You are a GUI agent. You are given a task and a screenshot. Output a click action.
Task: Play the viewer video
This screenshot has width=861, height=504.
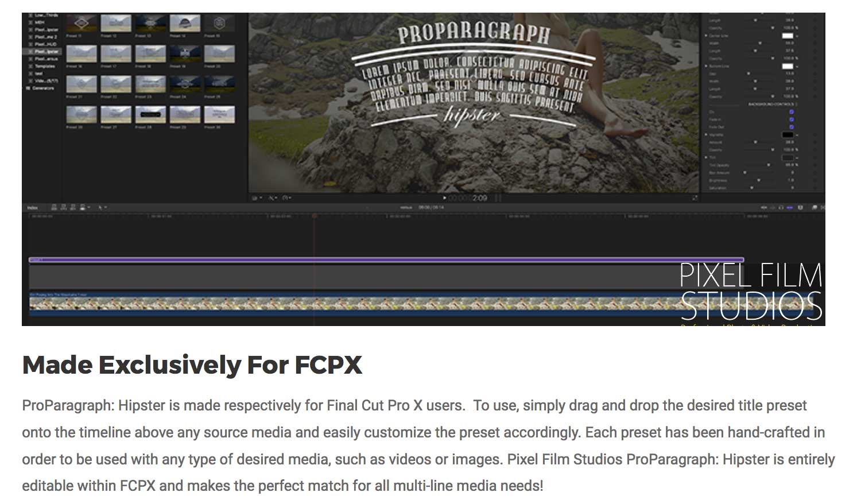tap(444, 198)
